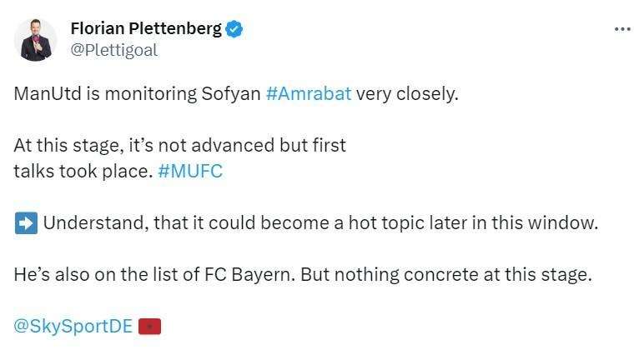Open the tweet's three-dot more options menu

[622, 29]
